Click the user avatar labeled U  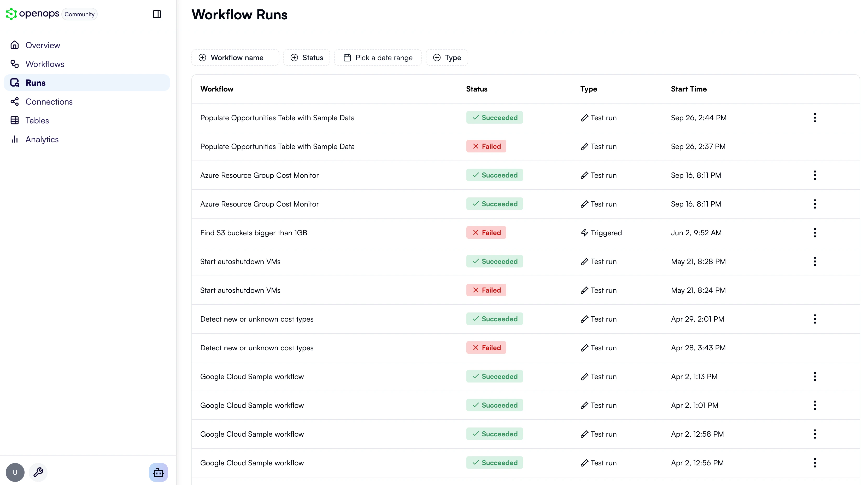[x=15, y=472]
